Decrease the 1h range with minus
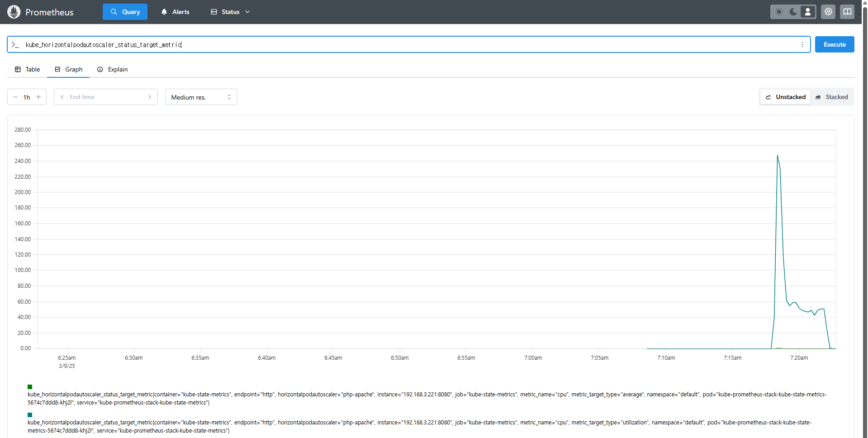This screenshot has height=438, width=868. click(x=15, y=97)
